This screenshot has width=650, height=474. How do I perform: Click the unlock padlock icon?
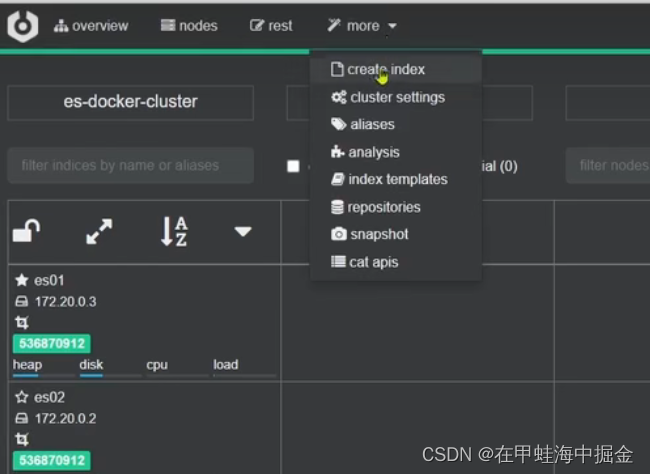click(26, 231)
